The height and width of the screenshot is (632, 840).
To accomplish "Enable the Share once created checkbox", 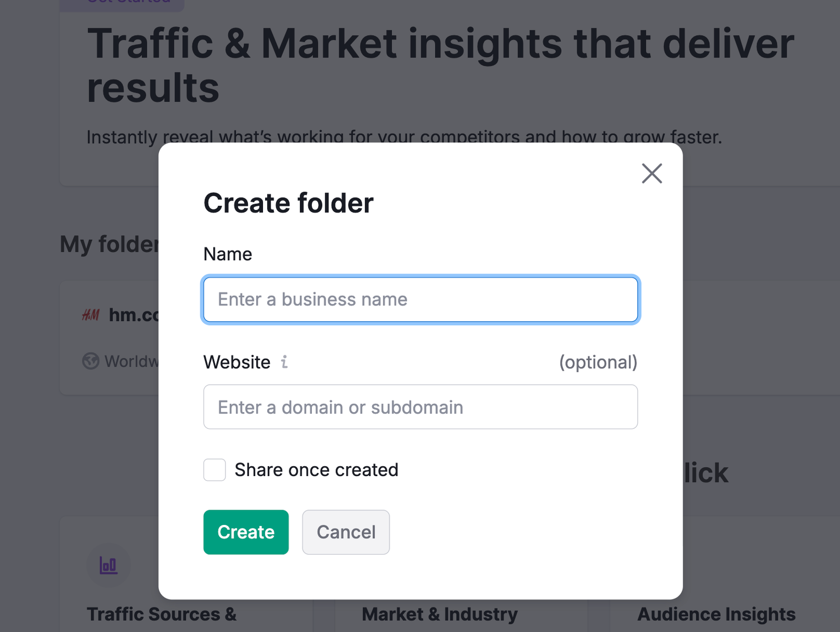I will [x=214, y=470].
